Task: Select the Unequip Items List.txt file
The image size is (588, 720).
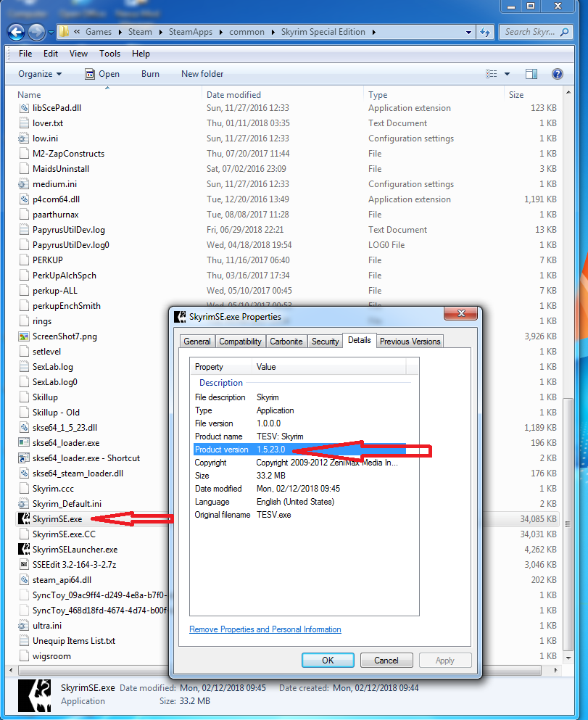Action: [74, 641]
